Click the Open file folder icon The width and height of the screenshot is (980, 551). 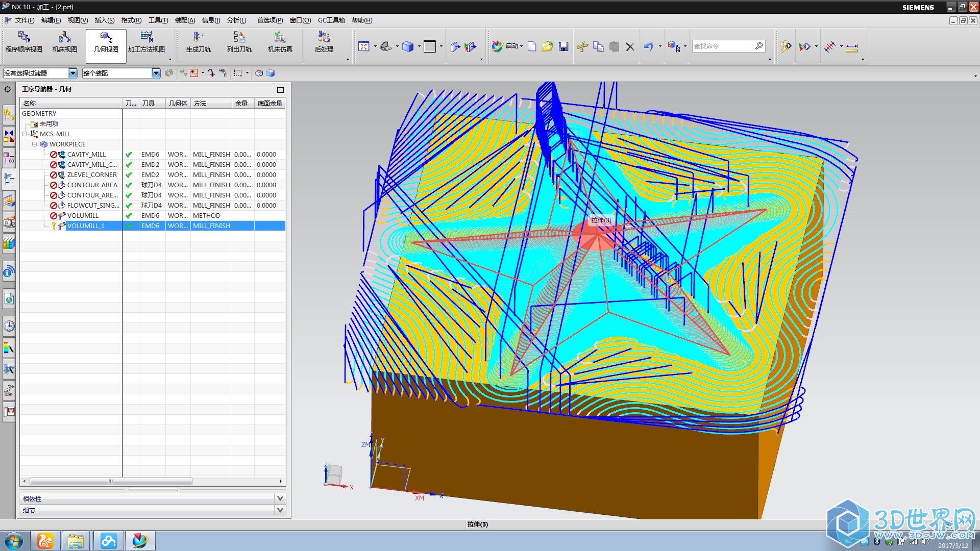pos(548,46)
